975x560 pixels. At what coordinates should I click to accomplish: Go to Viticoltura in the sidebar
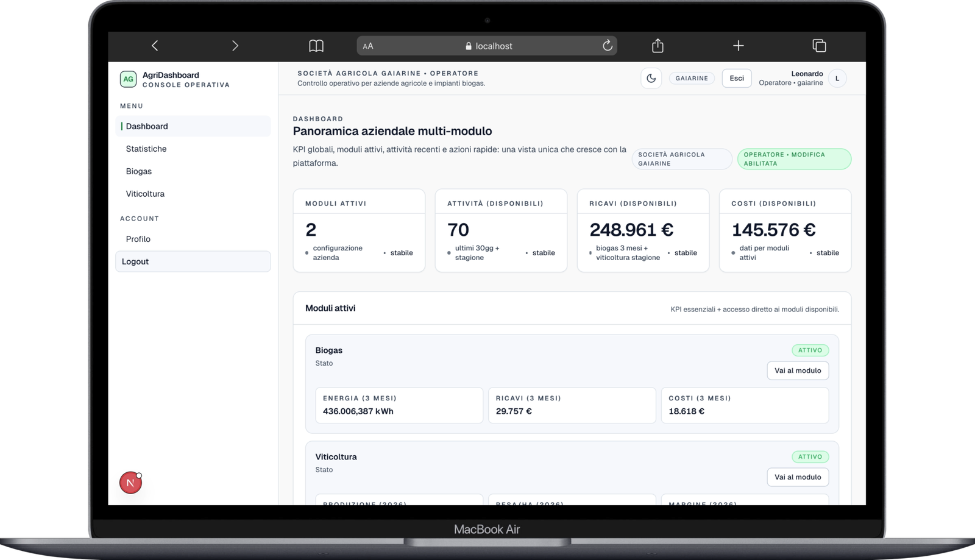145,194
